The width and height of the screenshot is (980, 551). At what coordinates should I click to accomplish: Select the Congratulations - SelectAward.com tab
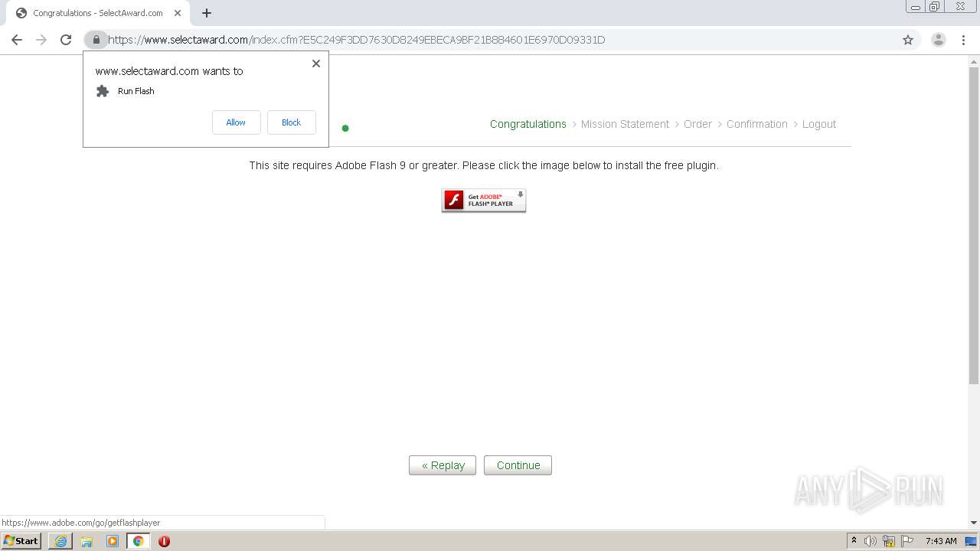pos(98,13)
